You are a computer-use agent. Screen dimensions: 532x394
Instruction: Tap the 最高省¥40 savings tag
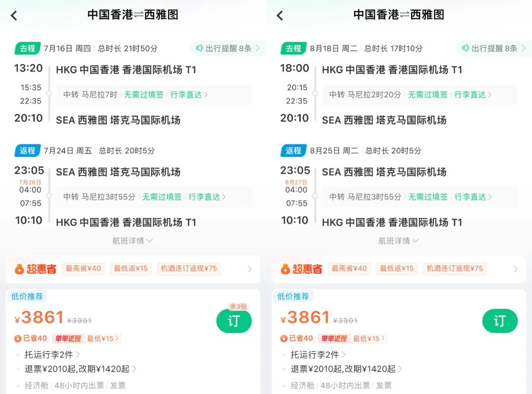click(83, 269)
